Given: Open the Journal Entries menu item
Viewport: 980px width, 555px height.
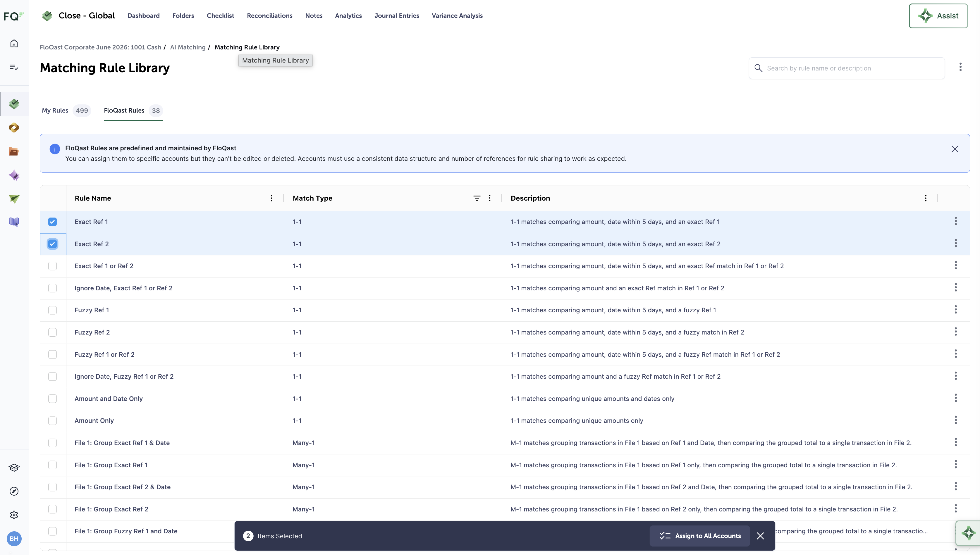Looking at the screenshot, I should (397, 15).
